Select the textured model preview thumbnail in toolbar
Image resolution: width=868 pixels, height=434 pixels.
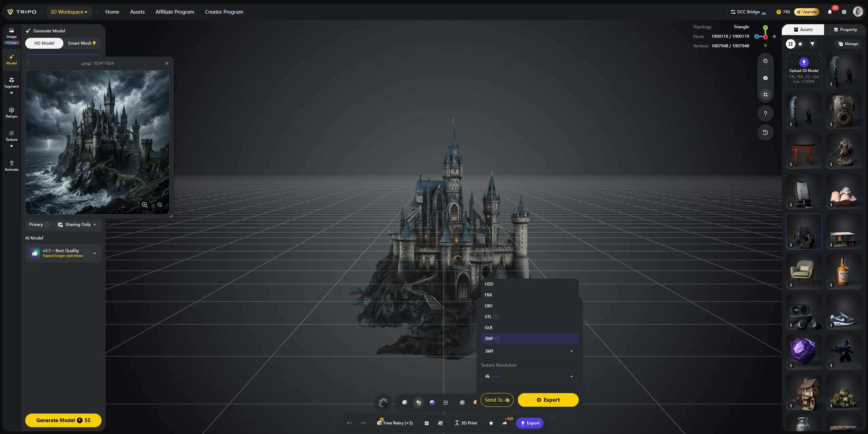point(383,403)
